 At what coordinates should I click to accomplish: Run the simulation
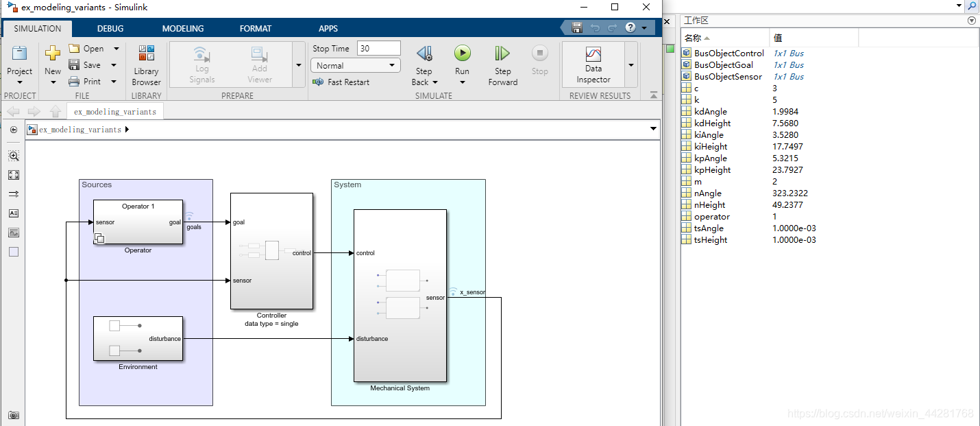point(462,59)
